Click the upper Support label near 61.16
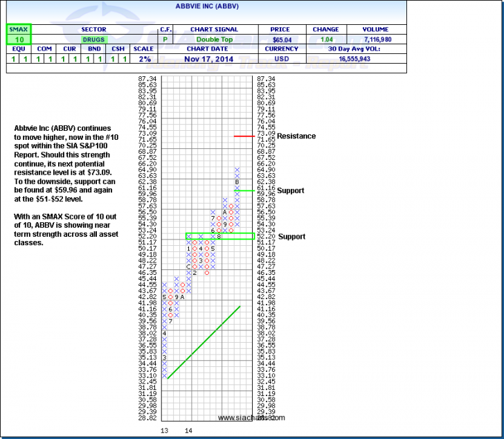This screenshot has height=439, width=504. click(x=291, y=190)
